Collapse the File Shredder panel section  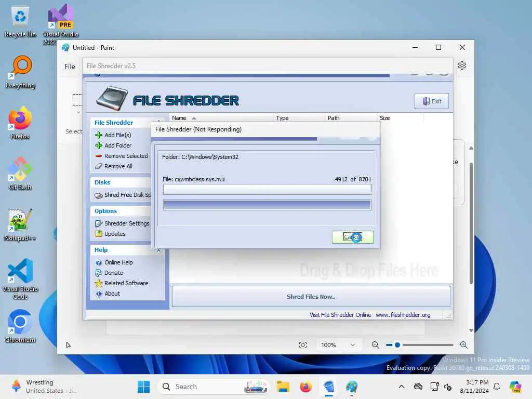click(x=158, y=121)
